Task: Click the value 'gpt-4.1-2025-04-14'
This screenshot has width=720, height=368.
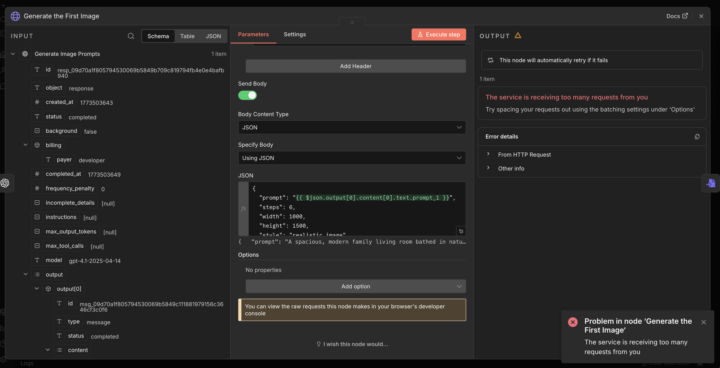Action: tap(95, 261)
